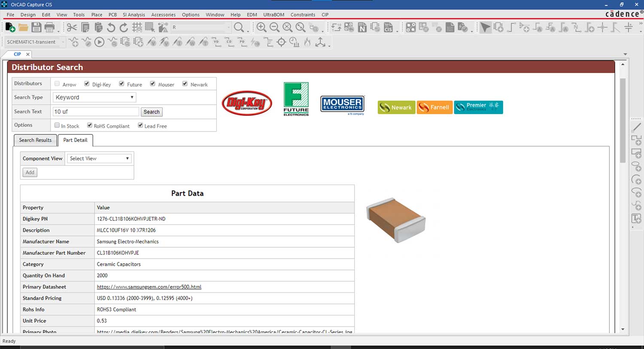Click the three-axis toolbar icon

coord(320,42)
